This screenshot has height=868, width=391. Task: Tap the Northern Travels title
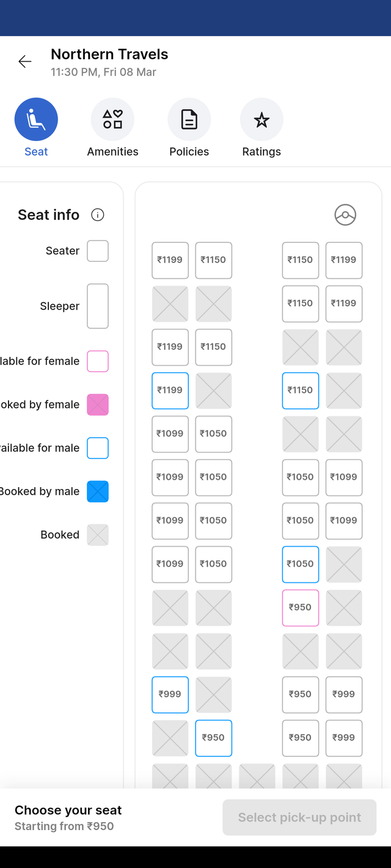tap(109, 54)
